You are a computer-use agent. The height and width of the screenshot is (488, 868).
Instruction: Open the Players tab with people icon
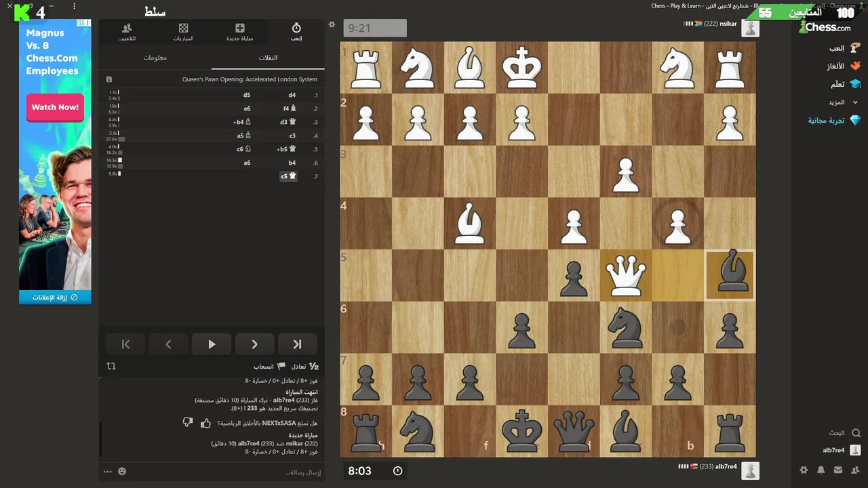coord(127,32)
